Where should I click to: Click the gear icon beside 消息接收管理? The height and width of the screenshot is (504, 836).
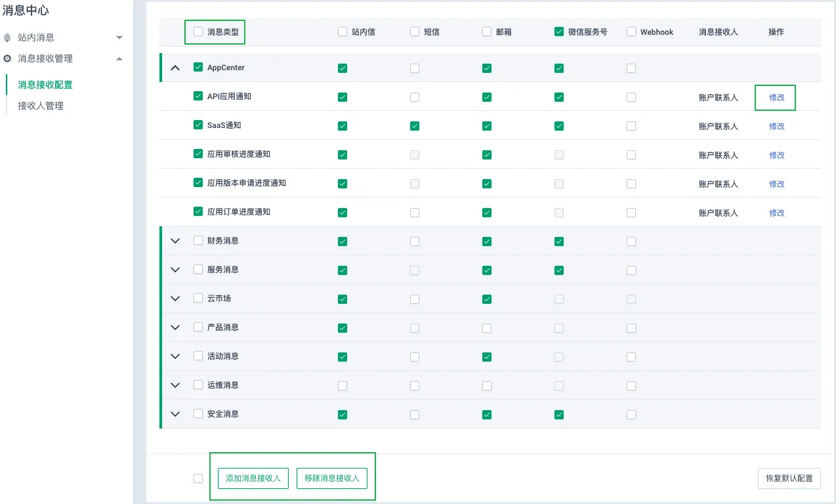(x=8, y=58)
